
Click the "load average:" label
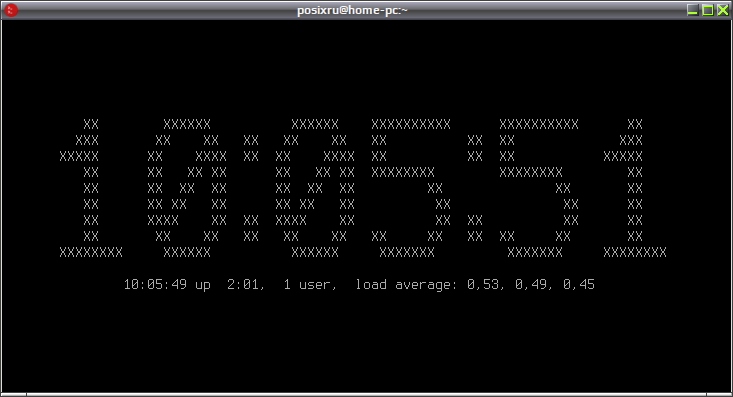point(406,285)
